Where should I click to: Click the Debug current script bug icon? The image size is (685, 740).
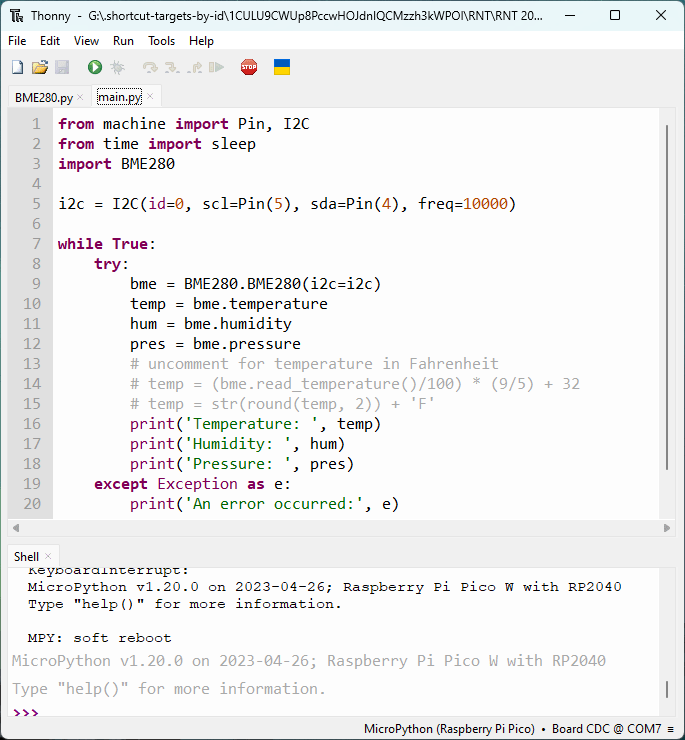(117, 67)
